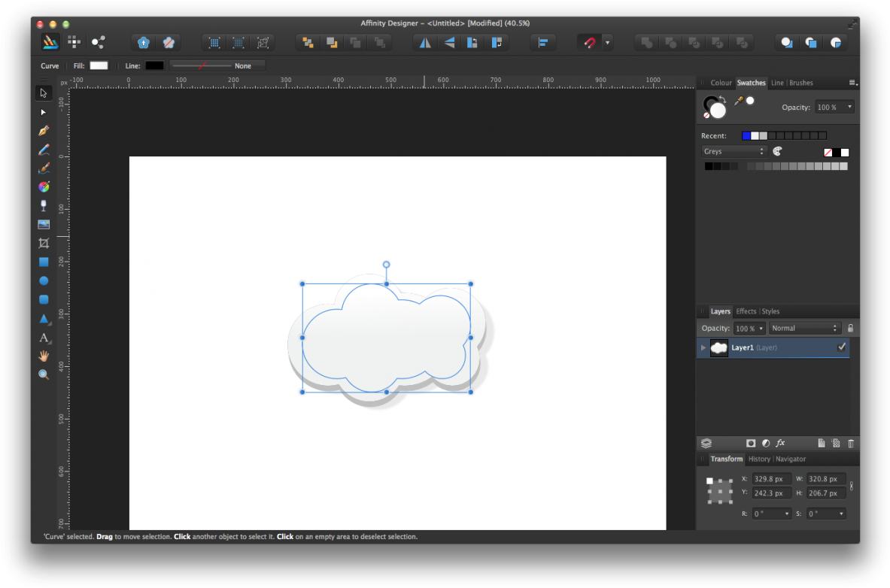Choose the Pencil tool
This screenshot has width=890, height=588.
pos(44,149)
